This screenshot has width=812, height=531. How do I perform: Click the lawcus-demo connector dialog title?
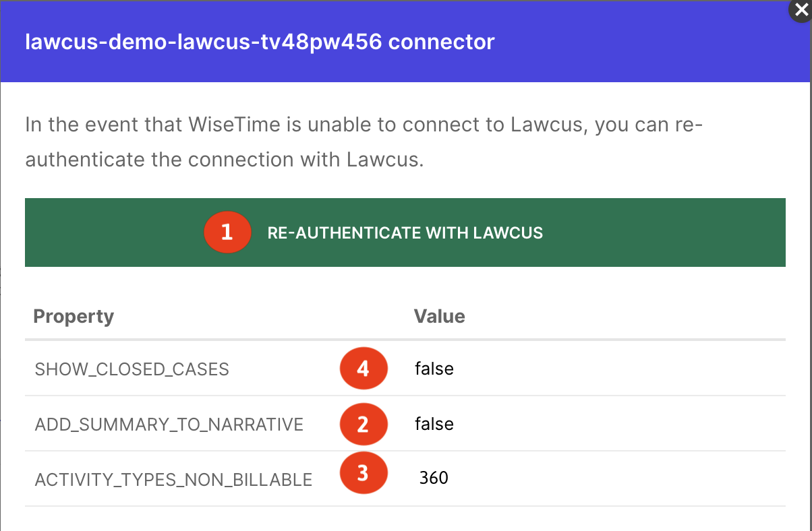tap(260, 42)
